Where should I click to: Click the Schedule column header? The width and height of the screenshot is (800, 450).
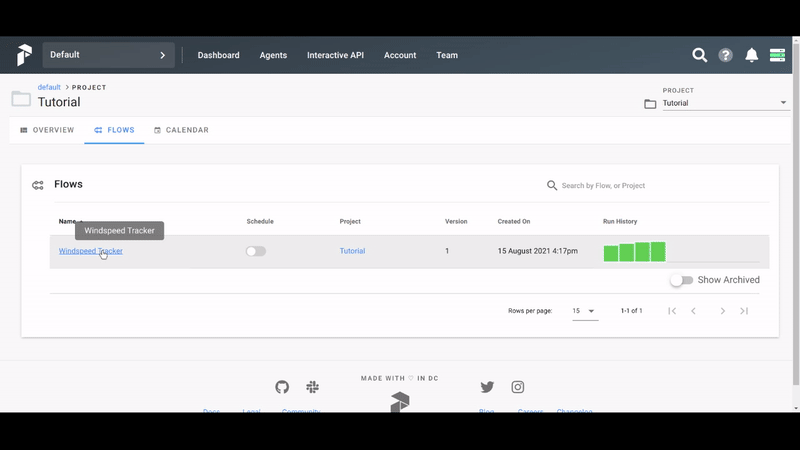[260, 221]
